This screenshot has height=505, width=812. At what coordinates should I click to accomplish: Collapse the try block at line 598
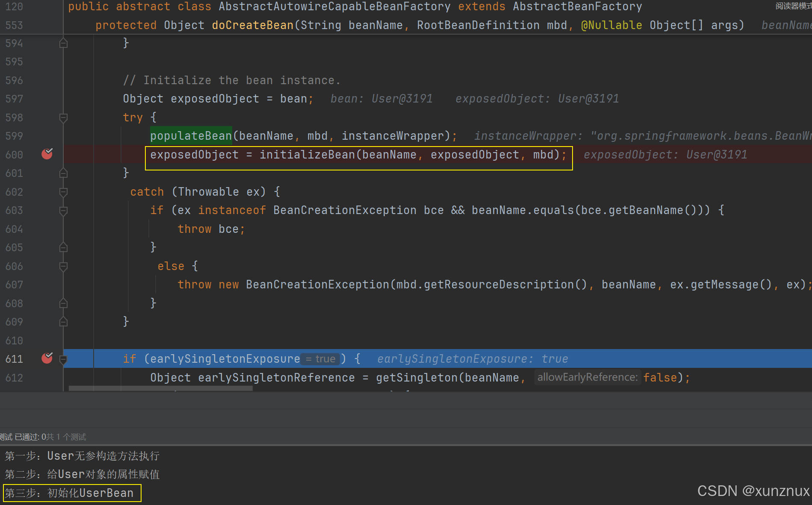pos(63,117)
